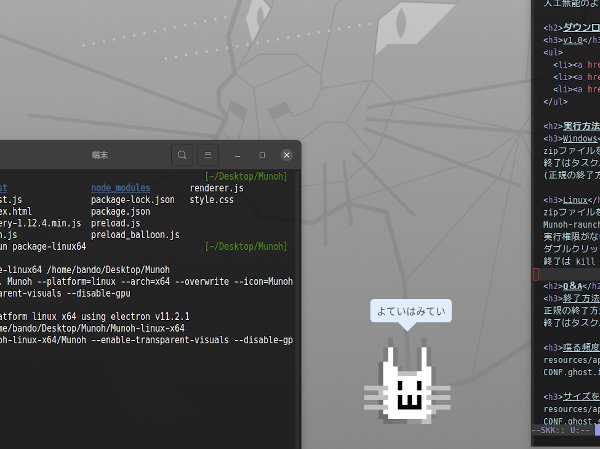Minimize the terminal window

point(237,155)
